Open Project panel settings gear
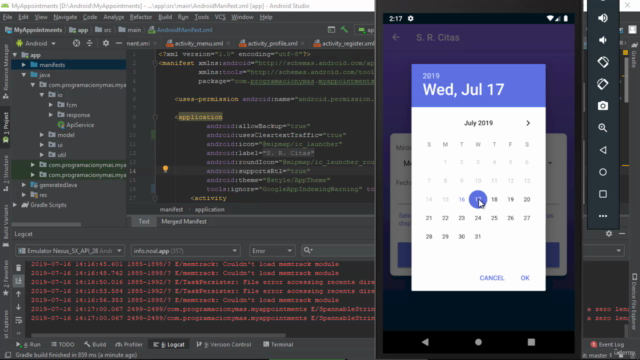This screenshot has height=360, width=640. pos(106,43)
